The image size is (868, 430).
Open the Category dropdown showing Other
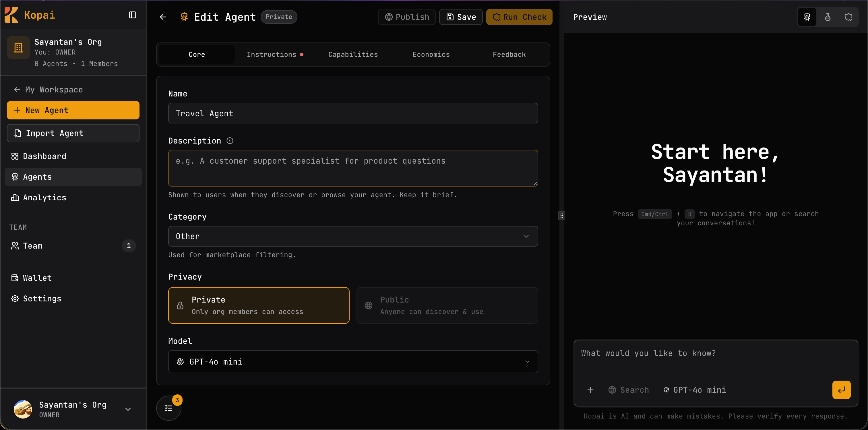(x=353, y=236)
